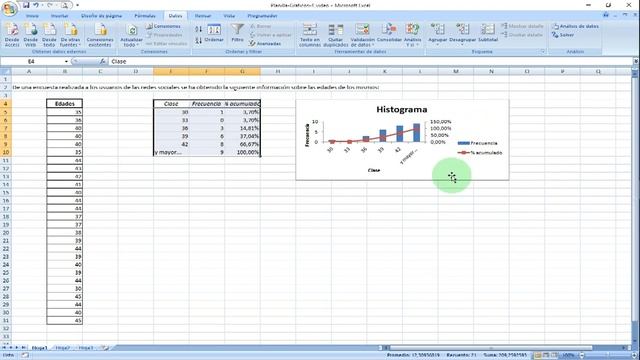Viewport: 640px width, 360px height.
Task: Select the Frecuencia column header cell
Action: click(x=206, y=104)
